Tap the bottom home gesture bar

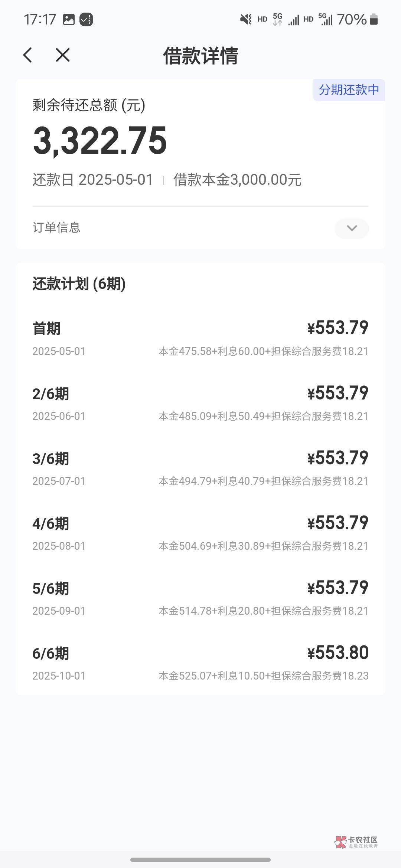click(x=200, y=859)
